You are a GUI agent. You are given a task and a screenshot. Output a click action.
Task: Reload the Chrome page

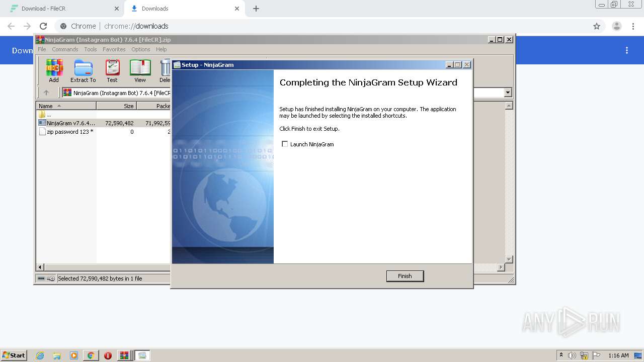click(43, 26)
